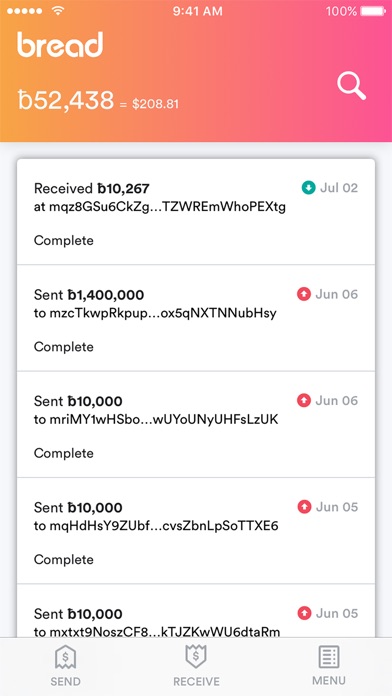Toggle balance display by tapping ƀ52,438

pos(66,100)
